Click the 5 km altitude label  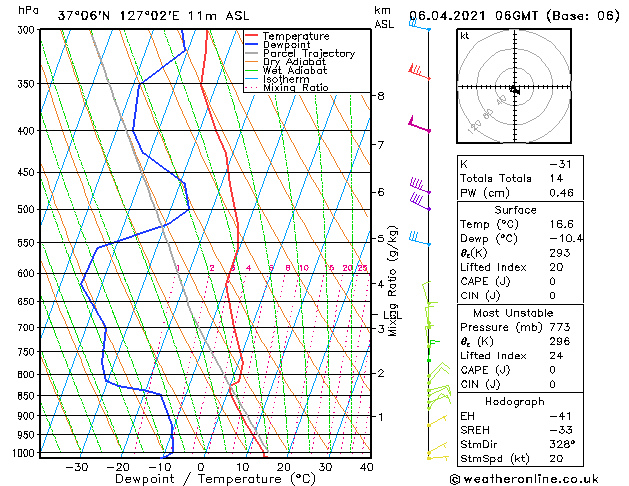[x=381, y=238]
